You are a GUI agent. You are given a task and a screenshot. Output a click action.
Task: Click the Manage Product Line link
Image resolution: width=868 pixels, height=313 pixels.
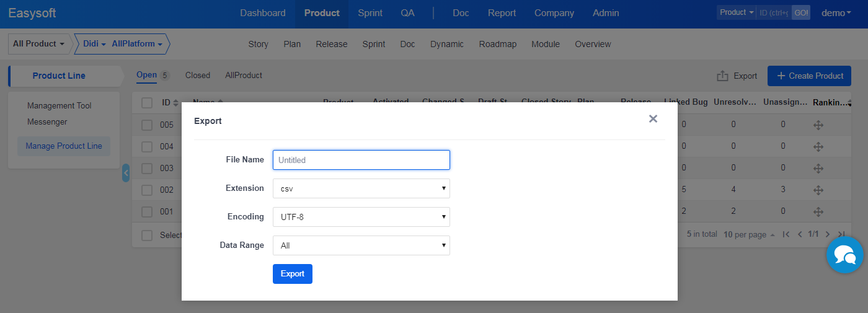coord(64,146)
